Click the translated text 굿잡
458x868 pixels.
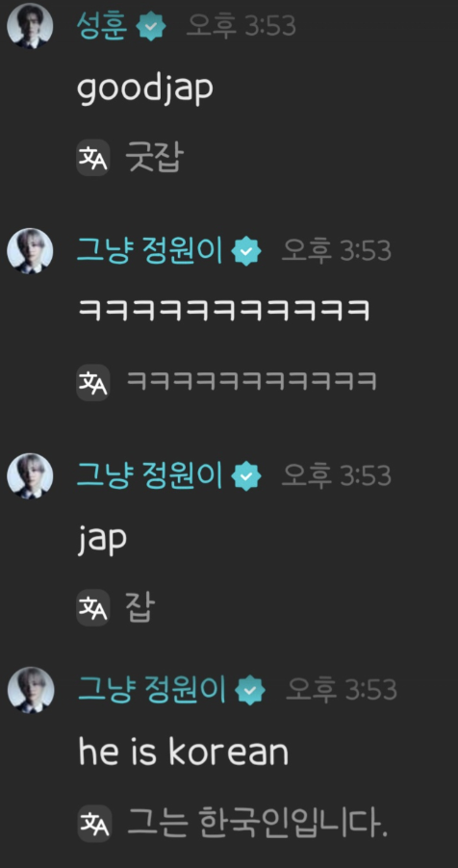pos(153,158)
